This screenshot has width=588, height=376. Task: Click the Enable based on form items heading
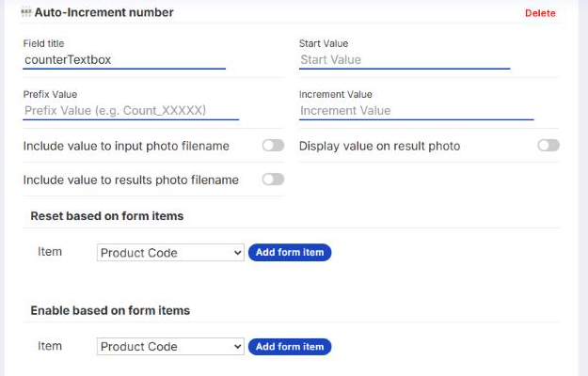point(110,310)
